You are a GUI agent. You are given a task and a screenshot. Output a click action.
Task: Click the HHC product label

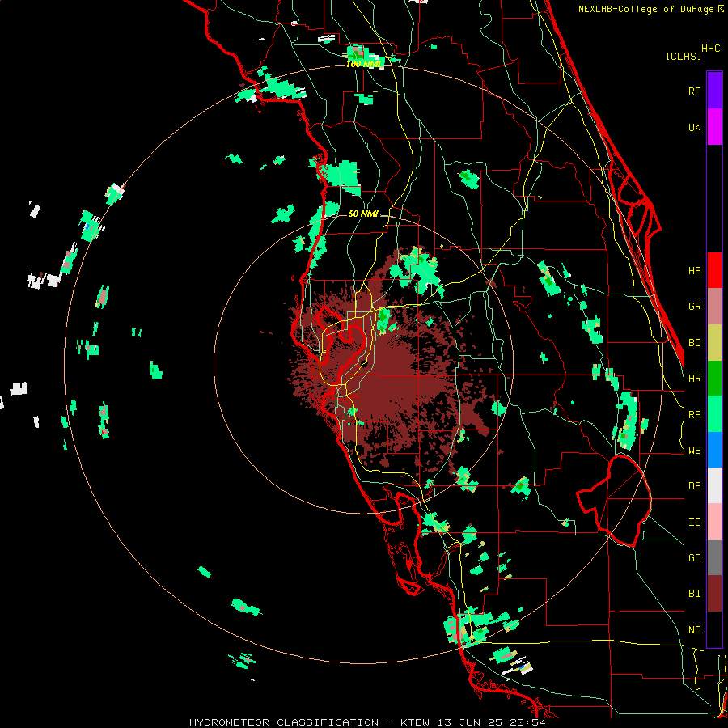pos(711,49)
